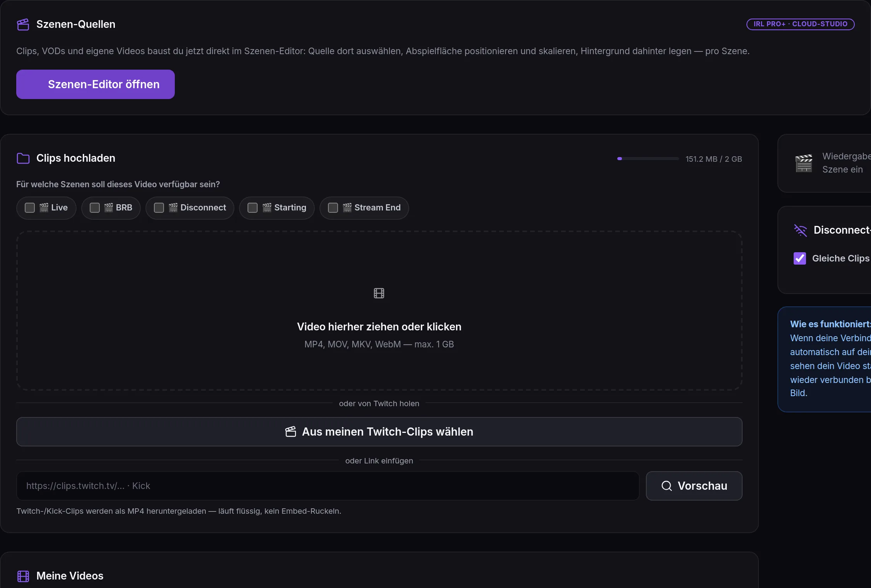Click the Meine Videos film icon

point(23,576)
